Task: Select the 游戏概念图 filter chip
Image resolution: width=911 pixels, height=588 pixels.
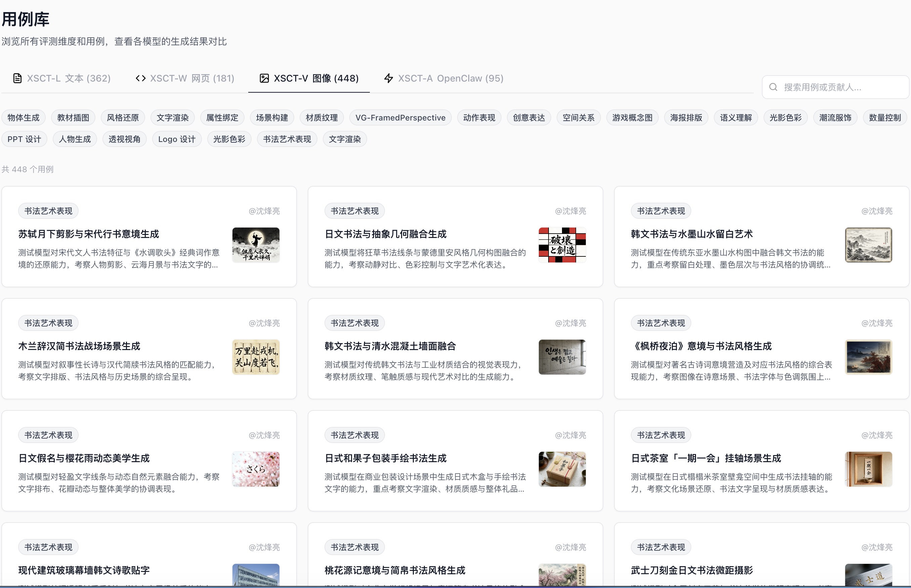Action: [633, 117]
